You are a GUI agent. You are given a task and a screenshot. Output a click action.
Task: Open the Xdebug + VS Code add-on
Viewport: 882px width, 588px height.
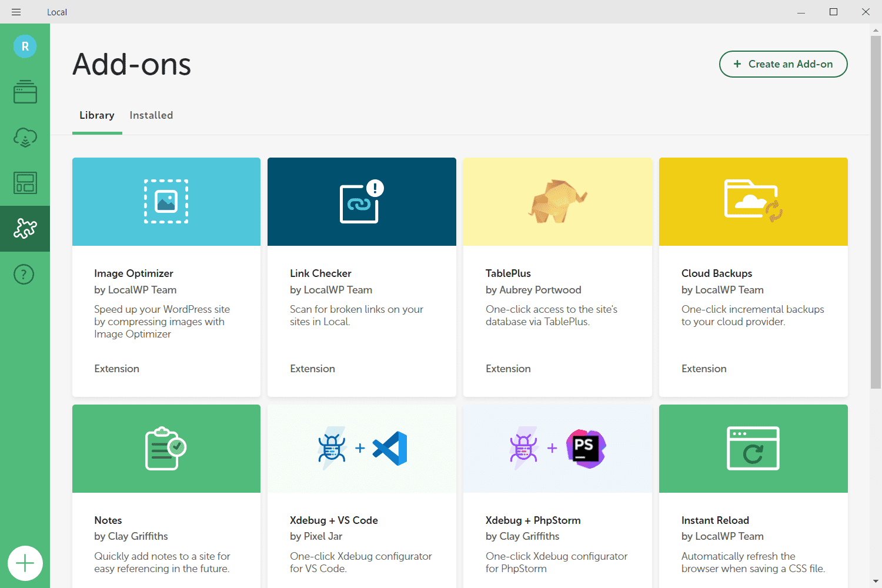[x=334, y=520]
